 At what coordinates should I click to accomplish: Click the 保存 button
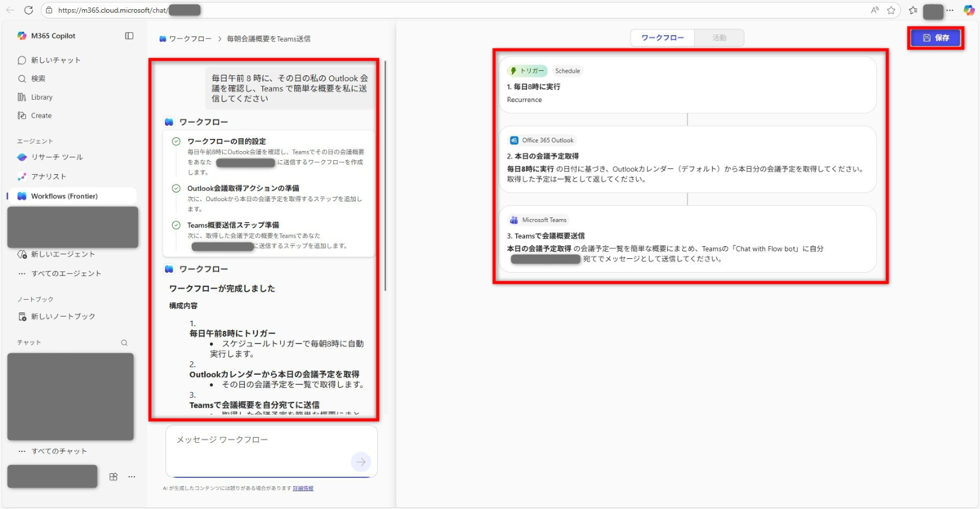tap(936, 38)
